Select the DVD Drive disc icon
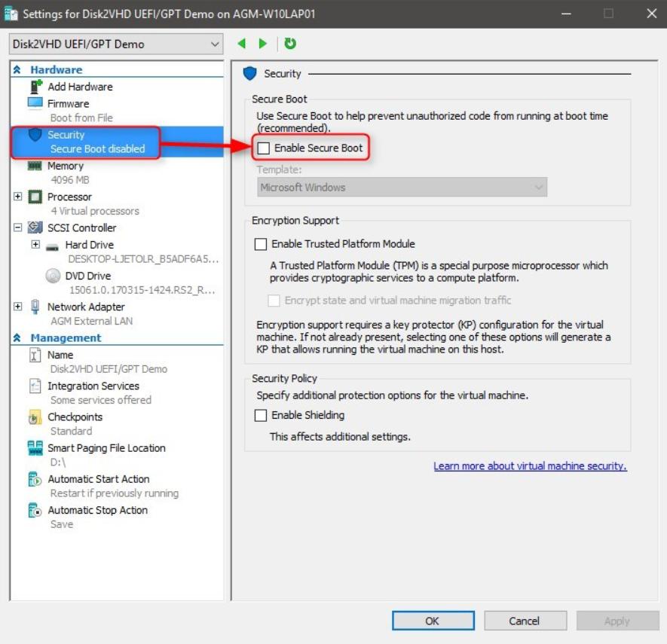This screenshot has width=667, height=644. 52,276
